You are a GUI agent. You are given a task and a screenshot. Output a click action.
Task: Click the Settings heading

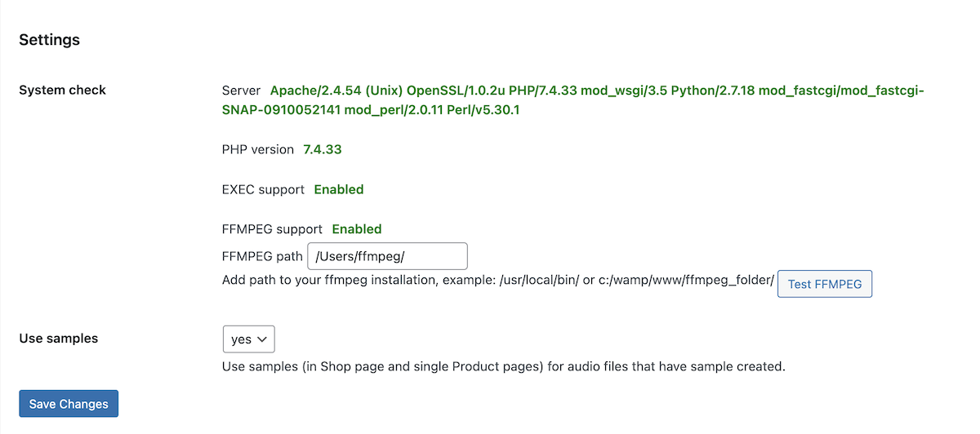[x=49, y=39]
